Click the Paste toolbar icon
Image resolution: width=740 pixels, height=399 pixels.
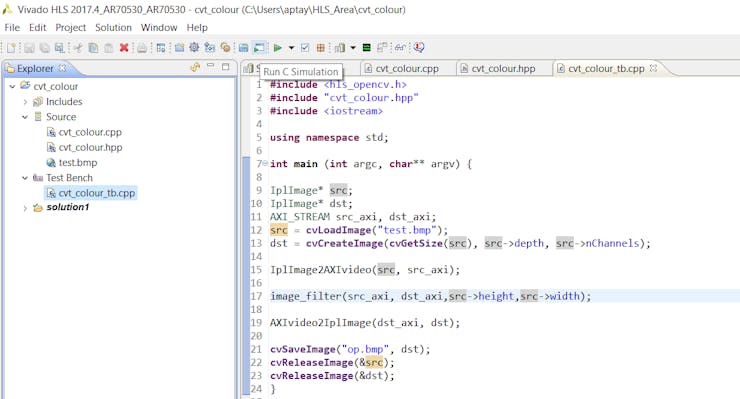click(109, 48)
